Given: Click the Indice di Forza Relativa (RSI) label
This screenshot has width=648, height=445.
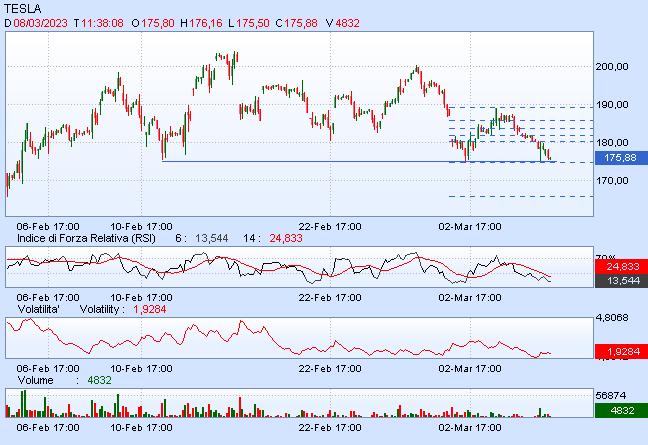Looking at the screenshot, I should pos(86,238).
